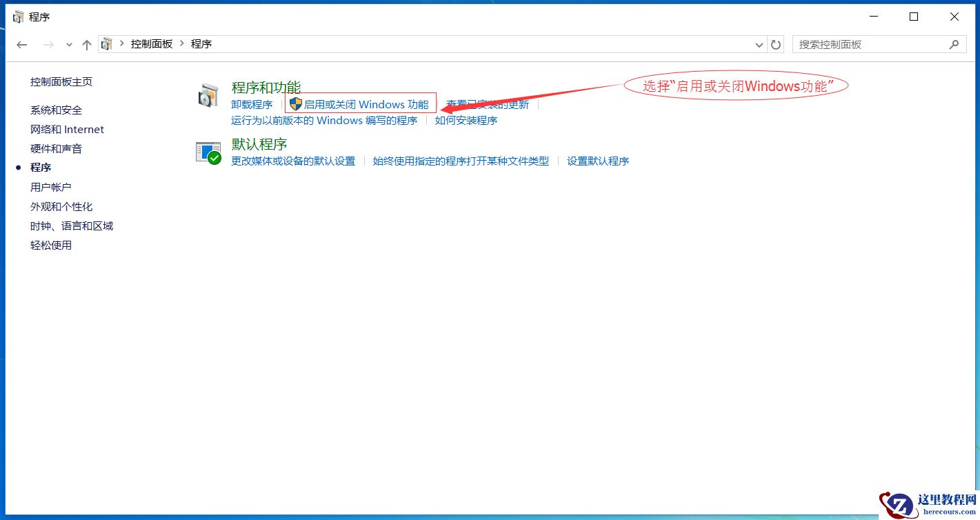Open 外观和个性化 category
Image resolution: width=980 pixels, height=520 pixels.
pos(61,206)
